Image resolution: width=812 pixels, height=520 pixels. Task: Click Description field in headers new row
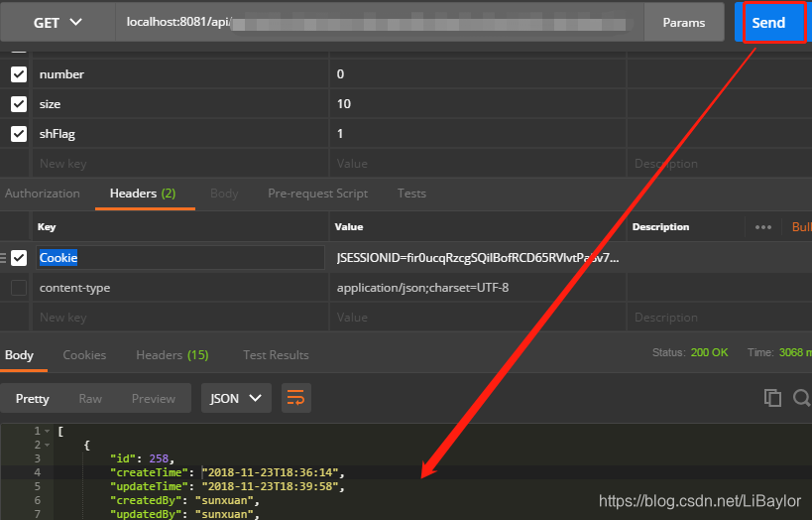pyautogui.click(x=720, y=318)
